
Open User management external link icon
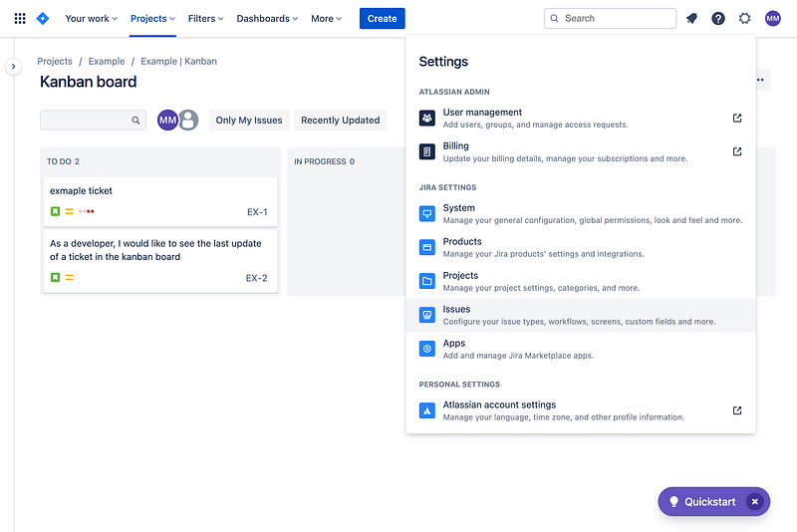(x=737, y=118)
